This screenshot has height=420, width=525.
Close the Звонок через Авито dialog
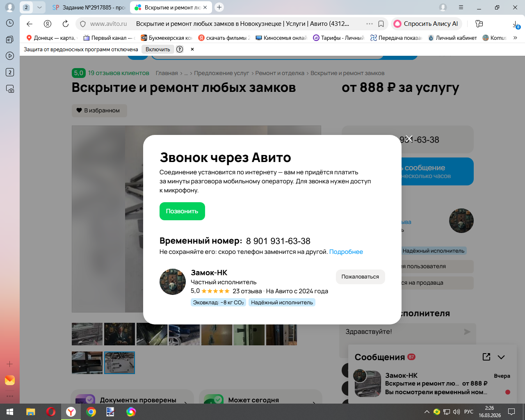[409, 139]
